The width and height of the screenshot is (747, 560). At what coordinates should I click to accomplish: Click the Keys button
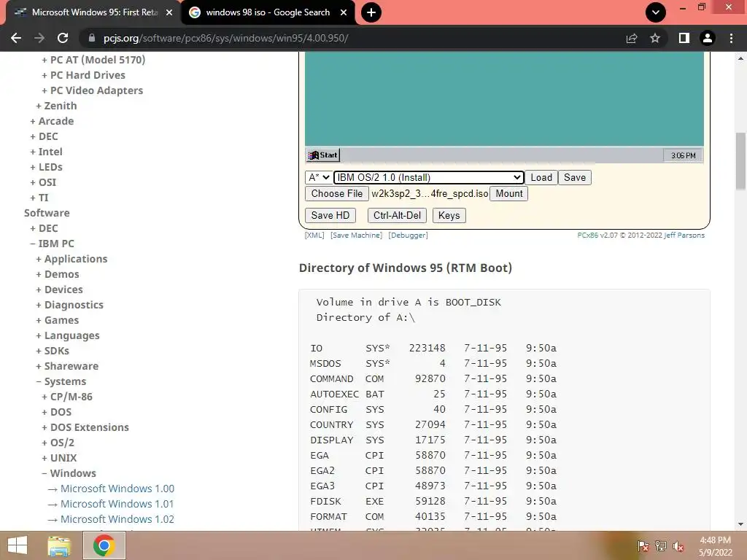[x=449, y=215]
